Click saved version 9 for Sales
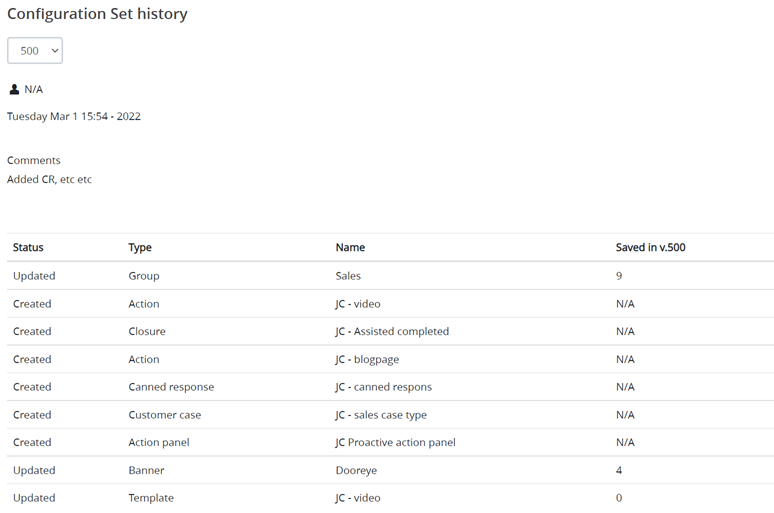 pyautogui.click(x=619, y=276)
